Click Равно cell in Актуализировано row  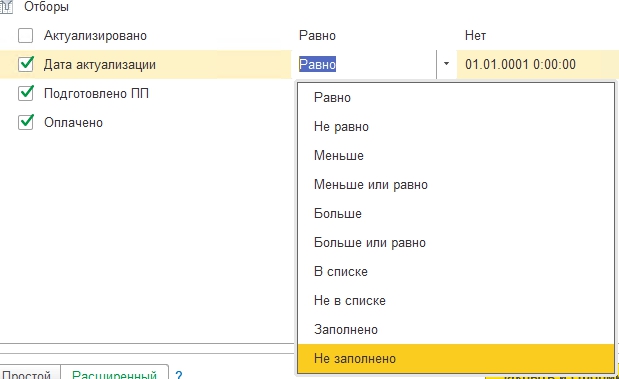(317, 36)
